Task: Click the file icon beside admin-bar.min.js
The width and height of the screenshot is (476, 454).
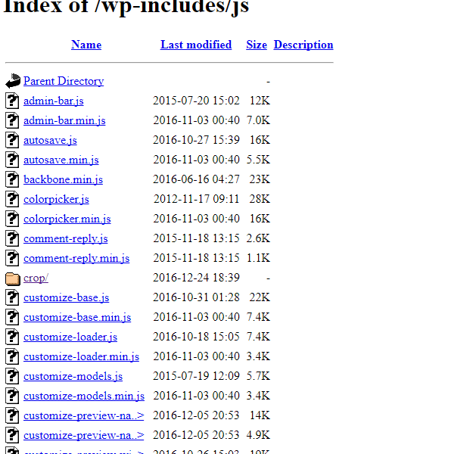Action: point(12,120)
